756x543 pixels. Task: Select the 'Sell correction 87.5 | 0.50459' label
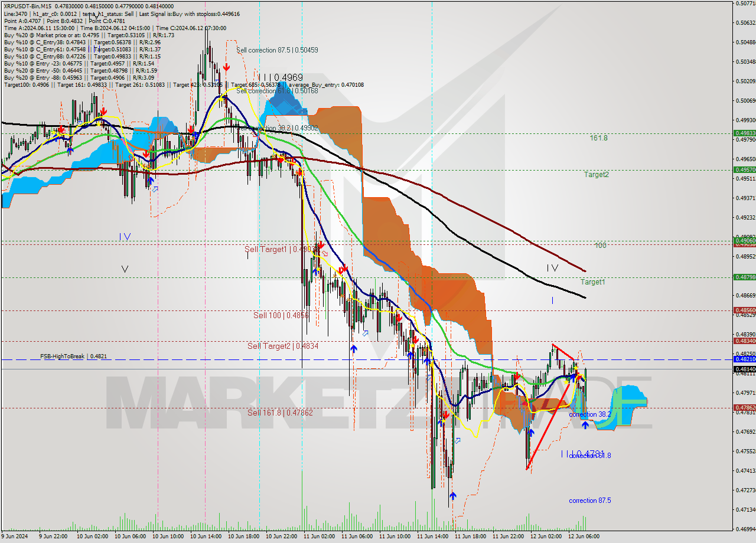click(x=277, y=50)
